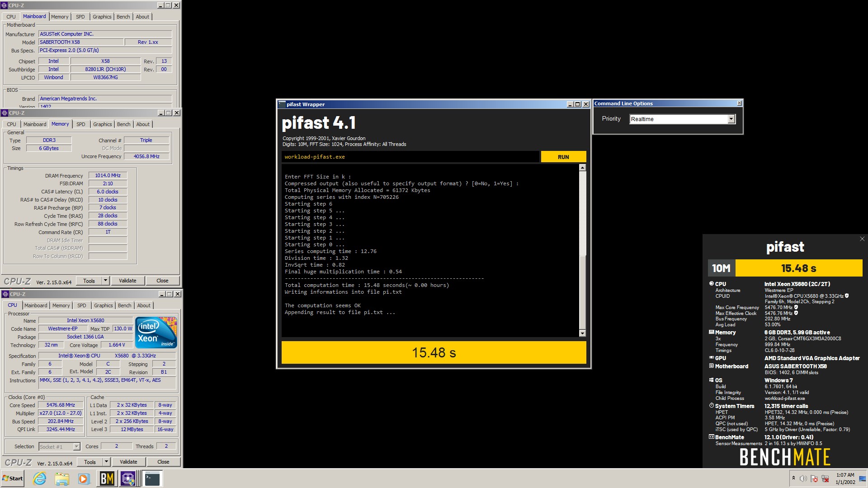The width and height of the screenshot is (868, 488).
Task: Click the volume speaker tray icon
Action: click(x=803, y=479)
